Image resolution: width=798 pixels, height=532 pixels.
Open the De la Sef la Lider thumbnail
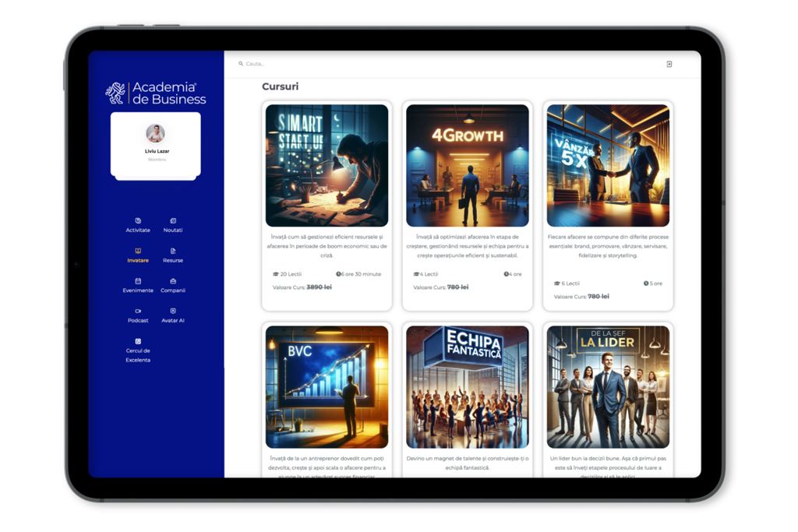click(608, 387)
